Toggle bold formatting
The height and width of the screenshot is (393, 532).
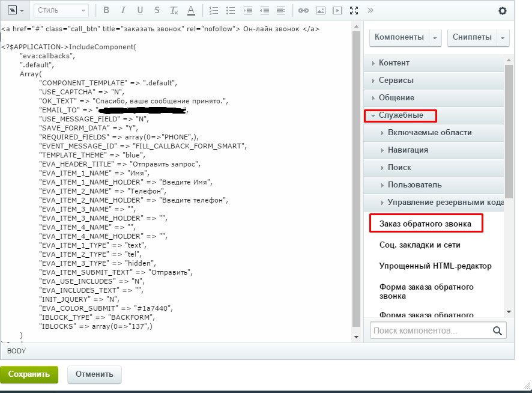[x=106, y=11]
